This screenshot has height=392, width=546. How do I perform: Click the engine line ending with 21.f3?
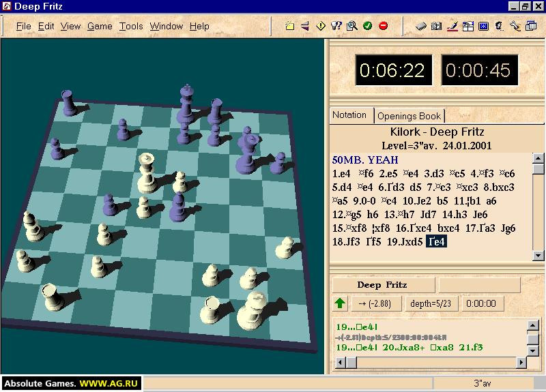(409, 347)
